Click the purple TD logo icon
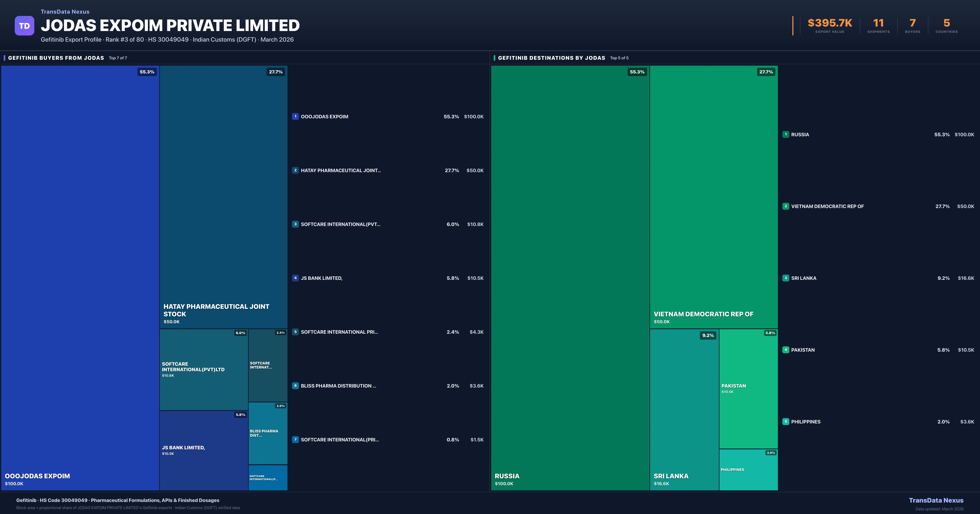 pyautogui.click(x=24, y=26)
